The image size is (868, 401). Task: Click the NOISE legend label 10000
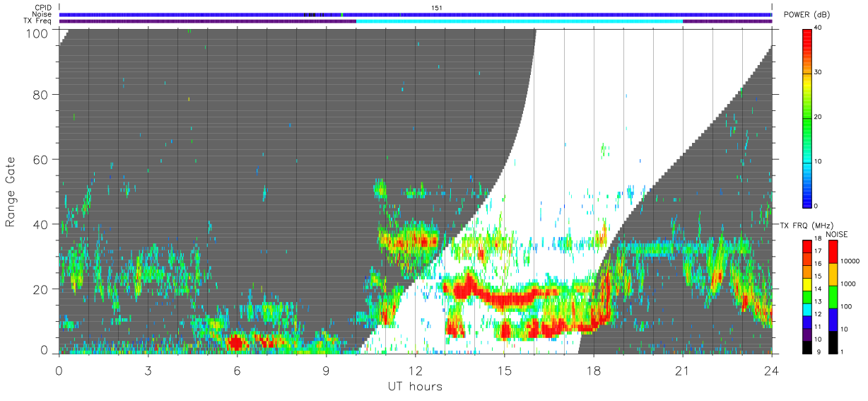(x=849, y=260)
